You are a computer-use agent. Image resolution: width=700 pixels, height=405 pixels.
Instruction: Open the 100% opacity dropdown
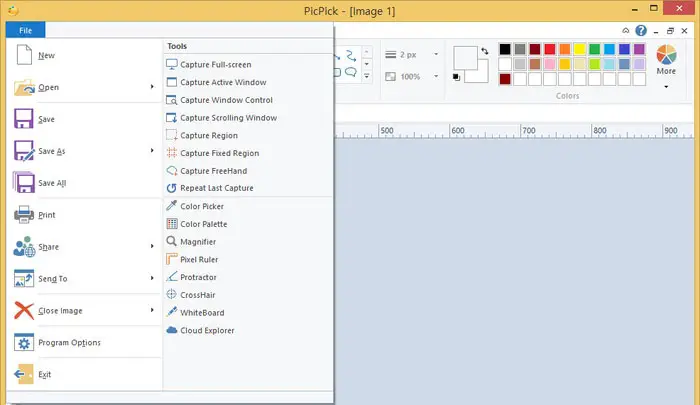click(x=436, y=76)
